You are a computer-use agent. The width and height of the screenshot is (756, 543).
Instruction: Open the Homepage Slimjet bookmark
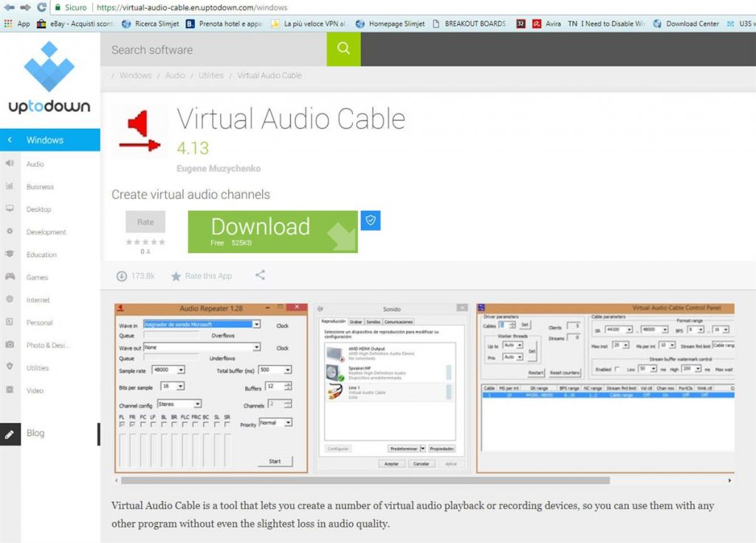390,23
